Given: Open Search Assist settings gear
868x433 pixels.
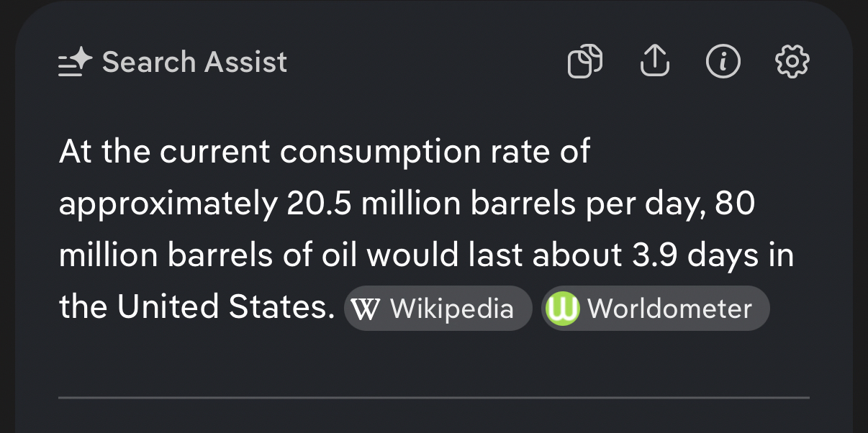Looking at the screenshot, I should pyautogui.click(x=792, y=62).
